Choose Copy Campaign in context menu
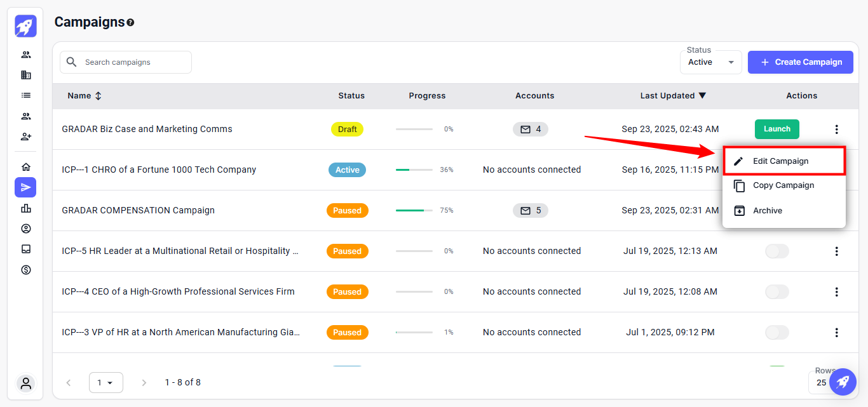The width and height of the screenshot is (868, 407). coord(783,185)
